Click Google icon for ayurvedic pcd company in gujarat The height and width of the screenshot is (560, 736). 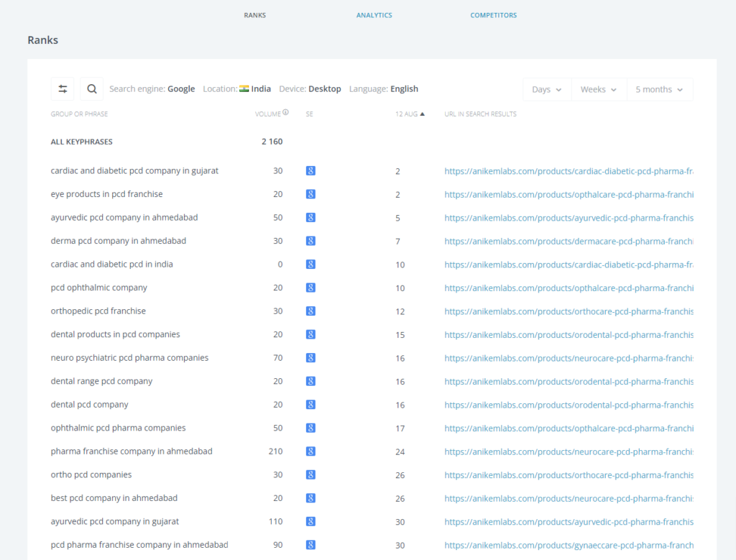click(310, 521)
